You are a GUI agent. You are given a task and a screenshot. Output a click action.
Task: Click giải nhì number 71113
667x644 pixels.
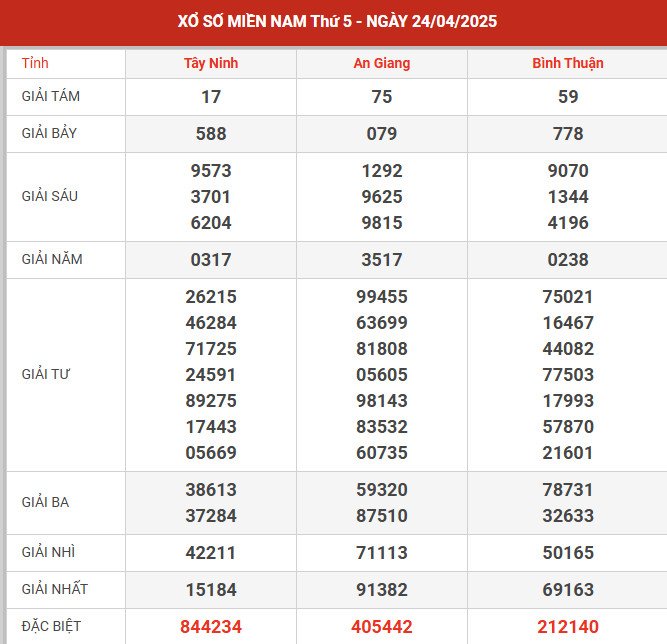point(382,553)
